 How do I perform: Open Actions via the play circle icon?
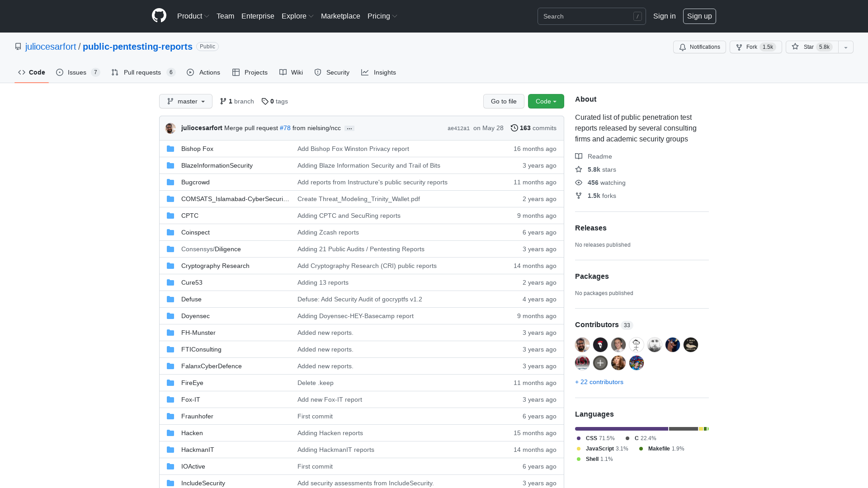(190, 72)
